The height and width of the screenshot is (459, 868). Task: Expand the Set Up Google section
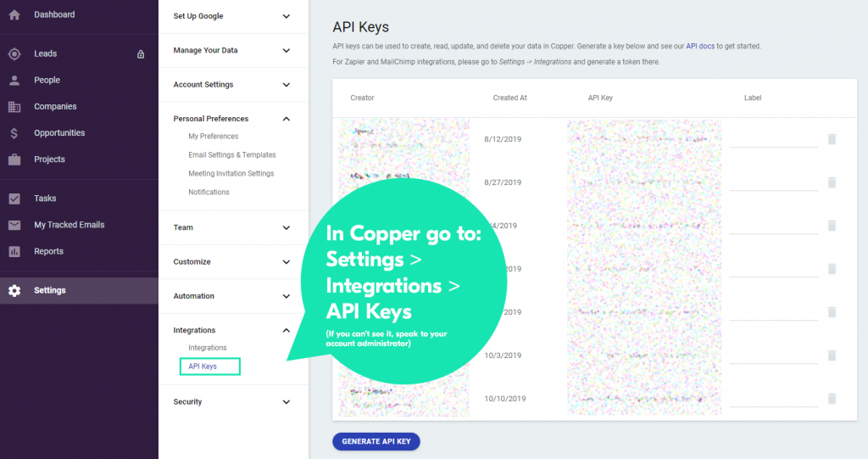(x=287, y=16)
